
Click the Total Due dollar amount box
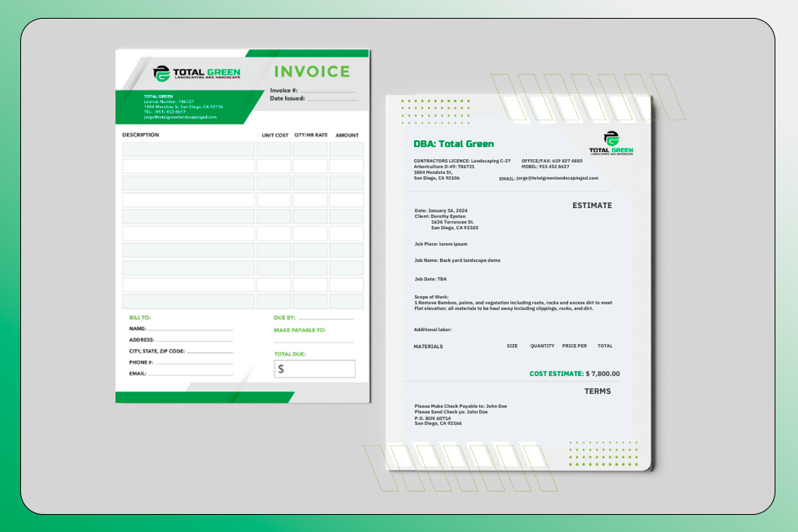click(x=315, y=369)
